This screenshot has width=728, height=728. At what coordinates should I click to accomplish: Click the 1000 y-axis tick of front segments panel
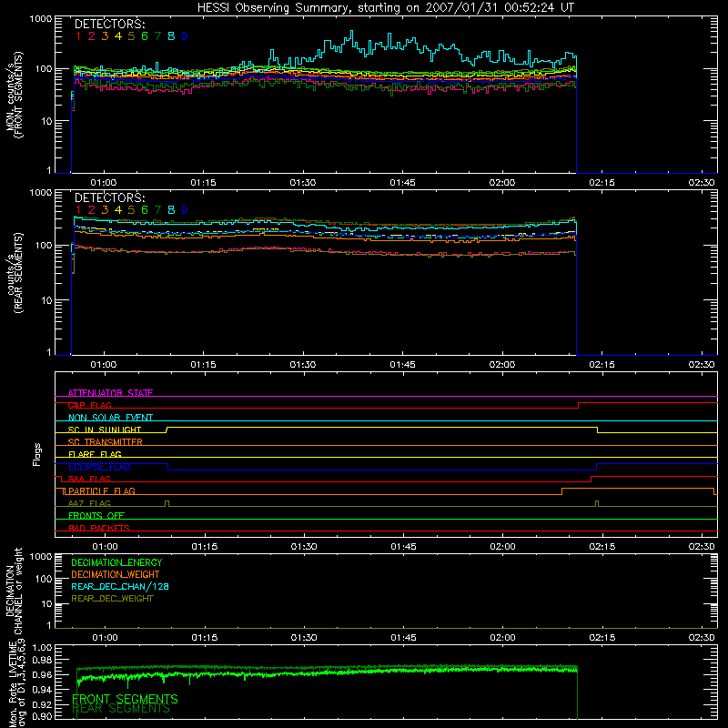tap(41, 19)
